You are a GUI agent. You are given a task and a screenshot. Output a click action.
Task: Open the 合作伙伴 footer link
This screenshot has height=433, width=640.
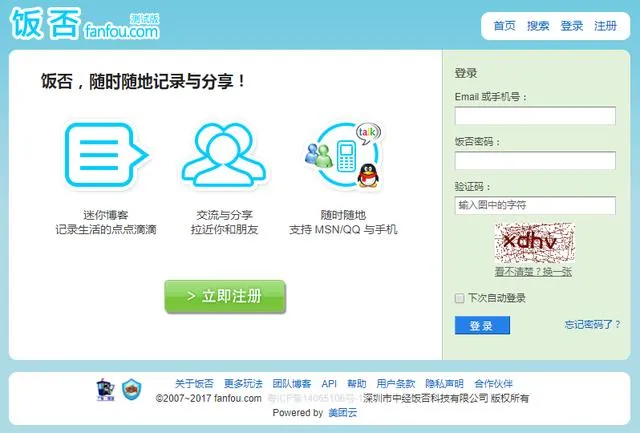493,384
